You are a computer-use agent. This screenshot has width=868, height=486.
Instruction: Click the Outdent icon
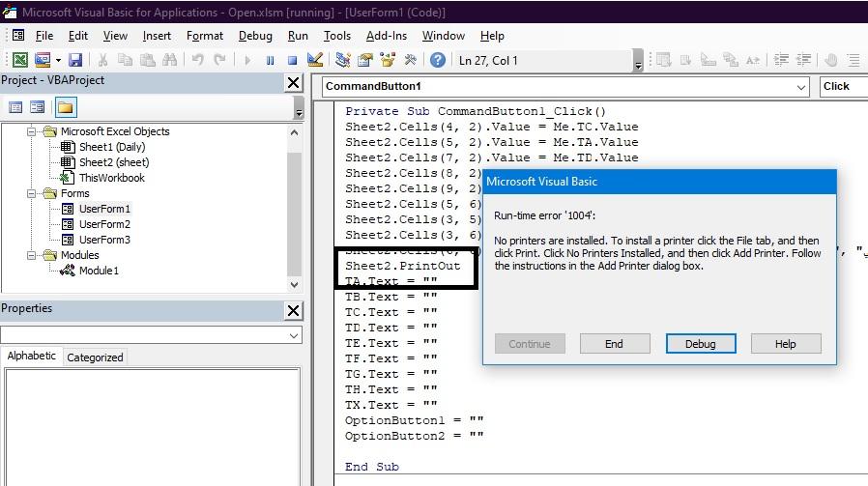[803, 60]
